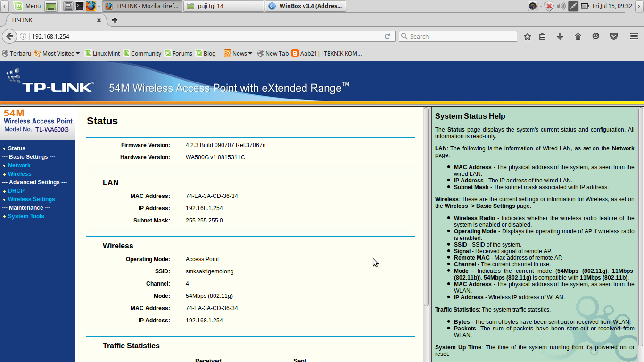The image size is (644, 362).
Task: Switch to the puji tgl 14 taskbar window
Action: 223,6
